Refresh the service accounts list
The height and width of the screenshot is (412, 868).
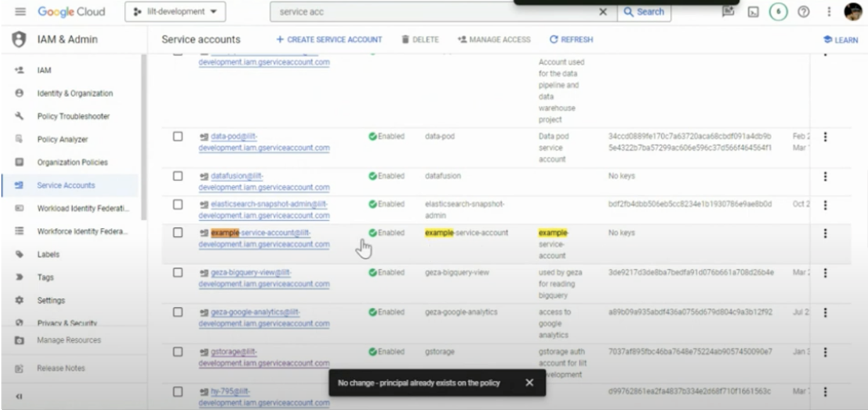click(571, 40)
